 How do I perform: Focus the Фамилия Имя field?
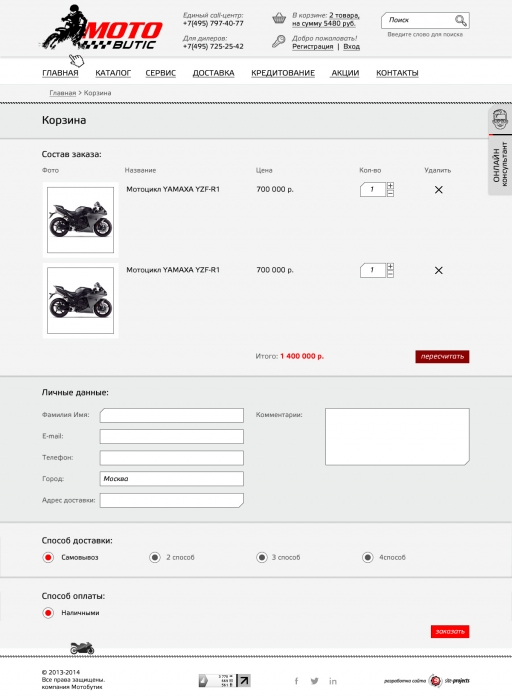(172, 415)
